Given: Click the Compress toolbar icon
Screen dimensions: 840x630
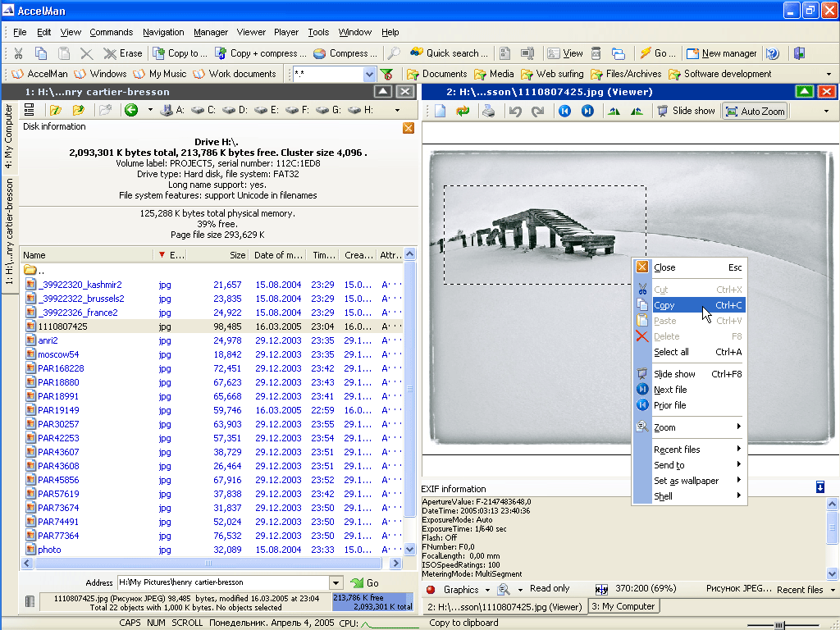Looking at the screenshot, I should click(x=320, y=53).
